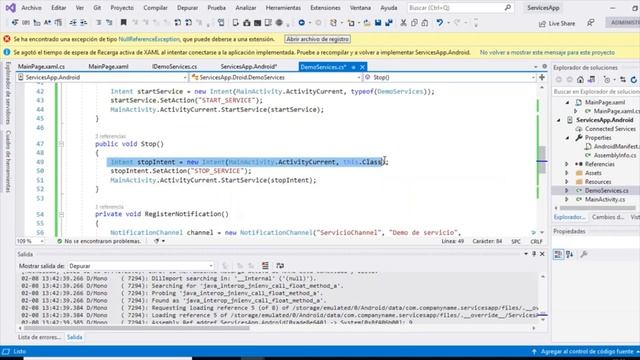Image resolution: width=640 pixels, height=360 pixels.
Task: Click the Buscar en Explorador de soluciones field
Action: coord(596,92)
